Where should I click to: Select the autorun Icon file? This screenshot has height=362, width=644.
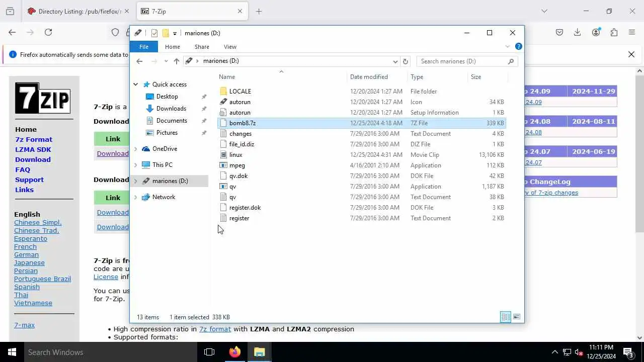(361, 102)
